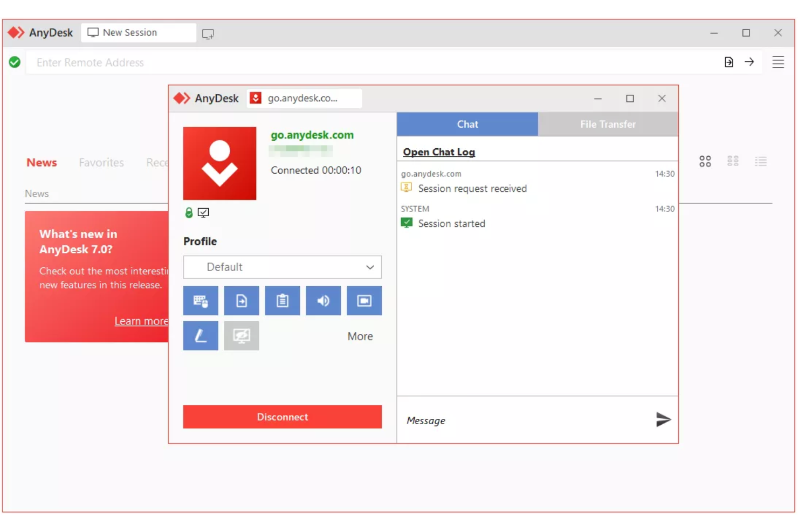
Task: Click the green connection status checkmark
Action: pos(15,63)
